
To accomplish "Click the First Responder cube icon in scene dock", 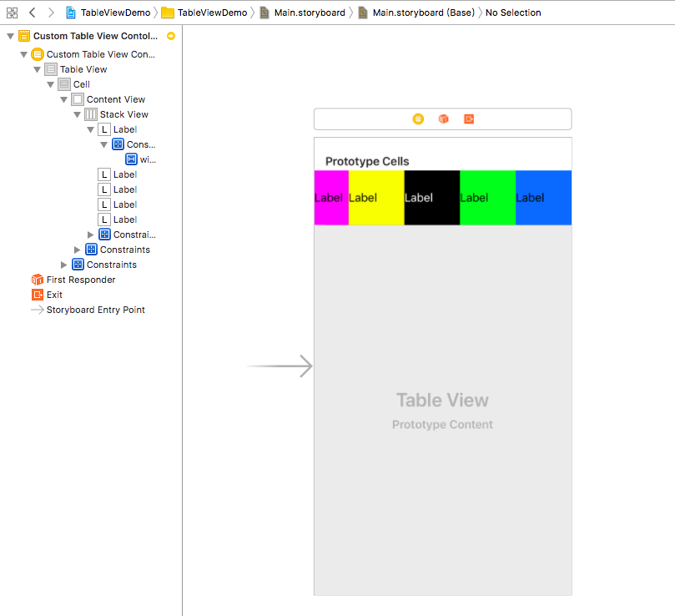I will click(x=444, y=119).
